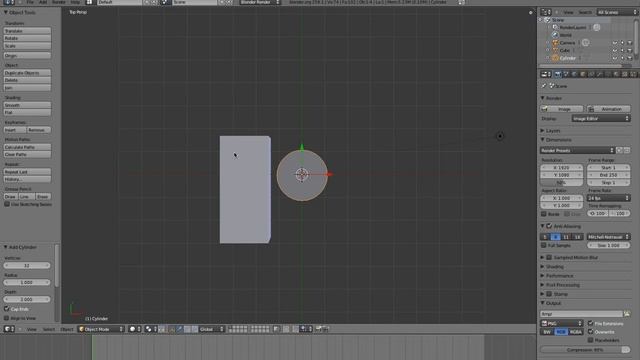Expand the Shading panel
Viewport: 640px width, 360px height.
[554, 267]
